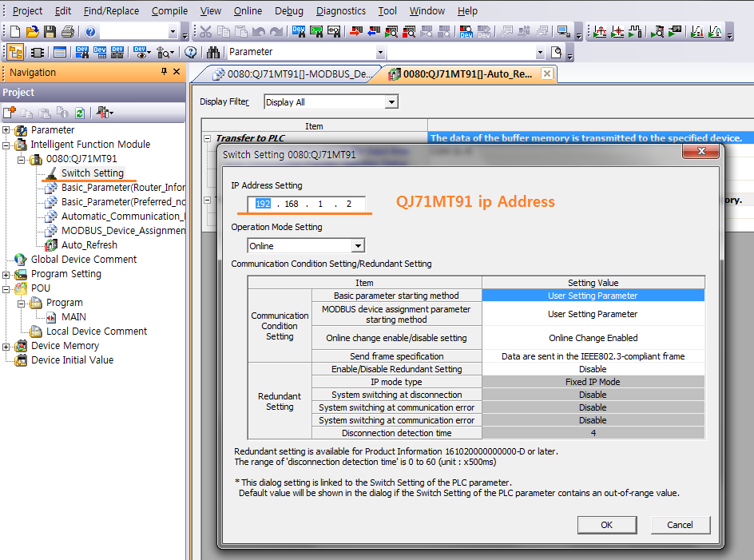
Task: Cancel the Switch Setting dialog
Action: coord(680,525)
